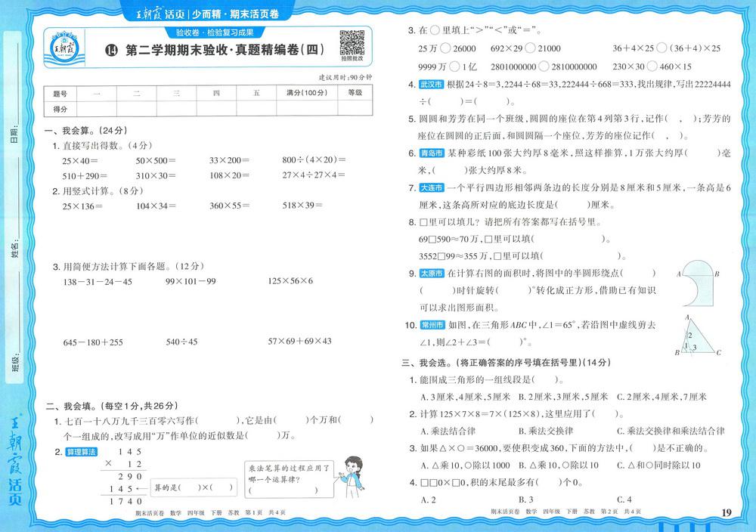756x532 pixels.
Task: Click the heading 三、我会选。(14分)
Action: 507,363
